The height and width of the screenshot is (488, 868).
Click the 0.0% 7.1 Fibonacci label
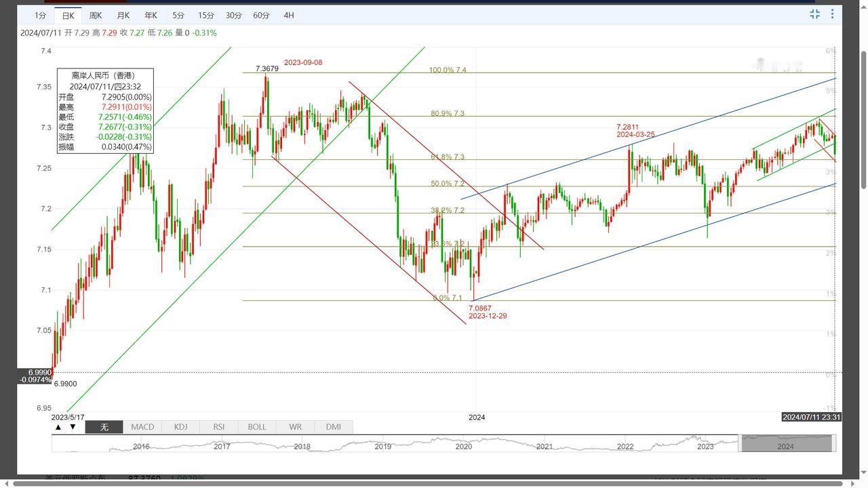tap(448, 298)
